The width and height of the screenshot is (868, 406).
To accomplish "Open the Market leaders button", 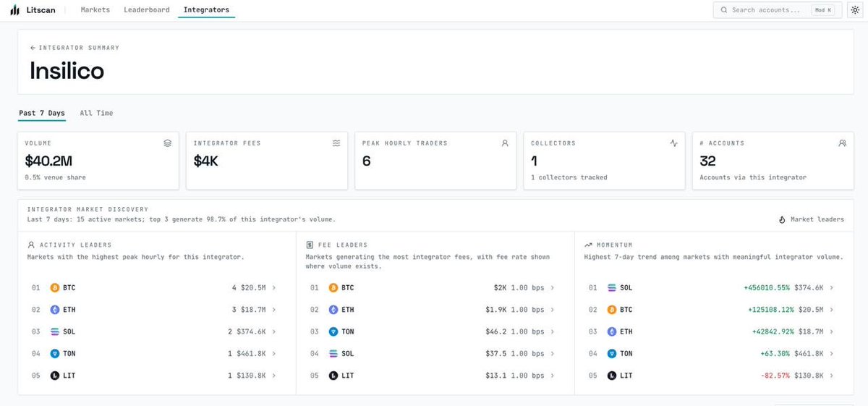I will [811, 219].
